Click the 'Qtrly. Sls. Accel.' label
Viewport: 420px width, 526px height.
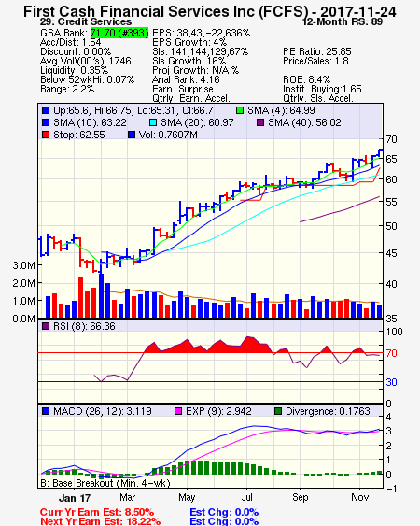[x=318, y=98]
